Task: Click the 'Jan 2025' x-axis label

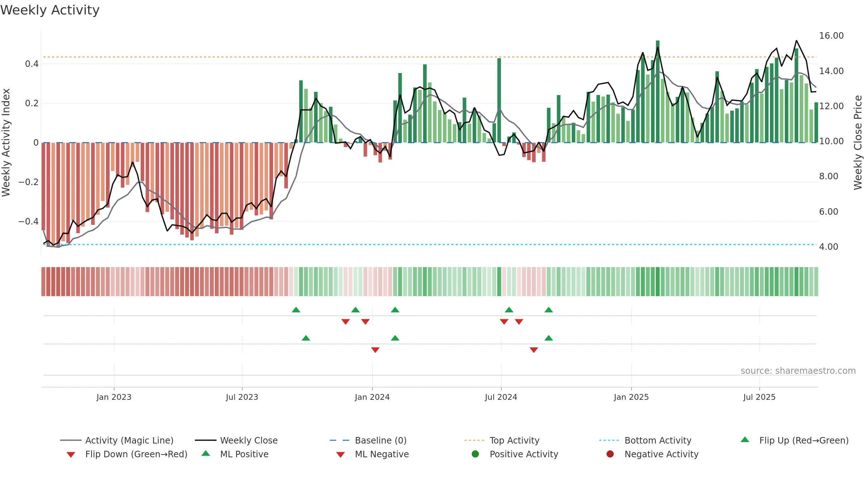Action: [631, 397]
